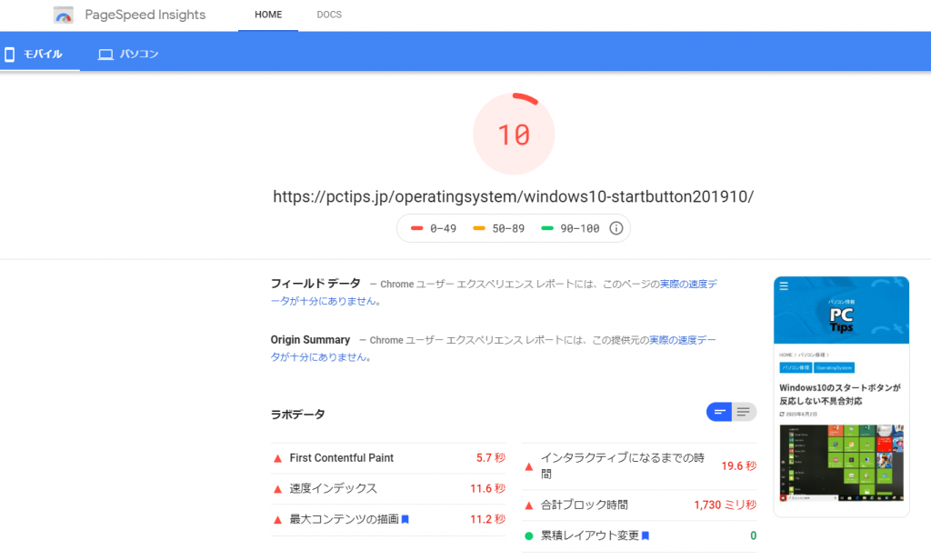Click the 11.2 秒 value

point(487,520)
